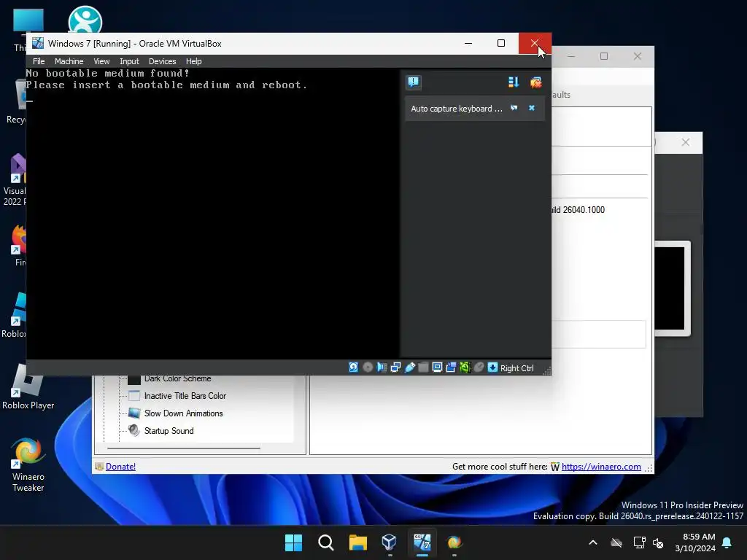The width and height of the screenshot is (747, 560).
Task: Open the winaero.com link
Action: 601,467
